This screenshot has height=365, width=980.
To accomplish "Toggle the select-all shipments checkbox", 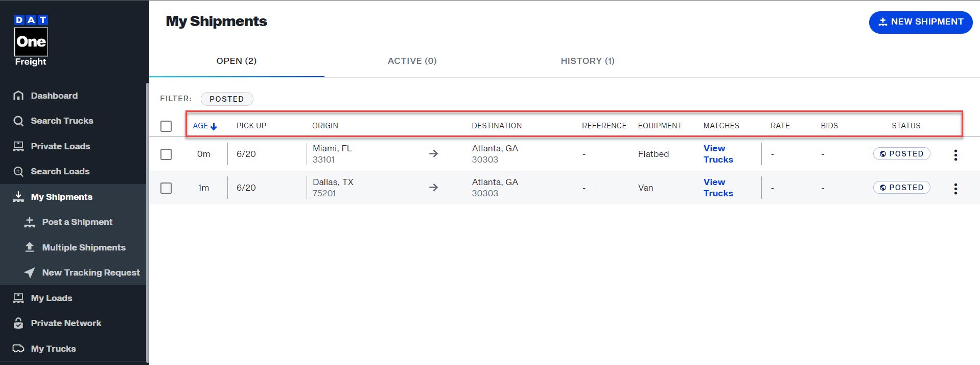I will (166, 126).
